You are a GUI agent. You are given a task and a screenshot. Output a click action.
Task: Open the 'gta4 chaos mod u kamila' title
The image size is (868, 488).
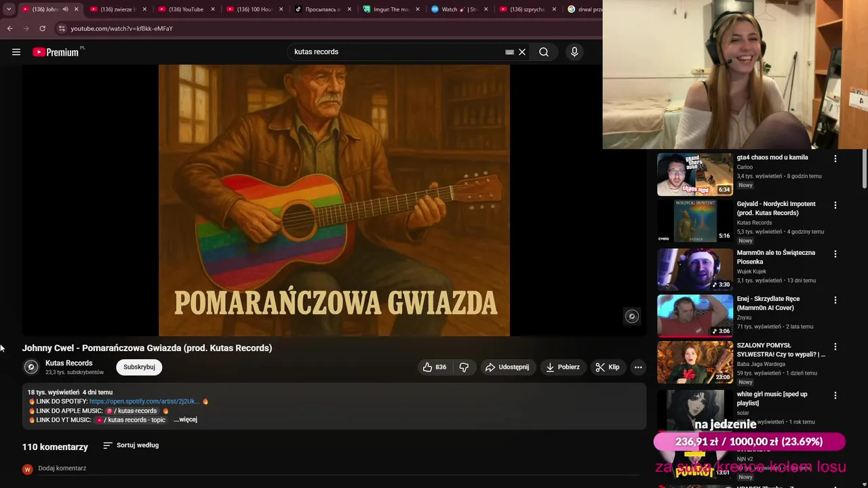772,157
